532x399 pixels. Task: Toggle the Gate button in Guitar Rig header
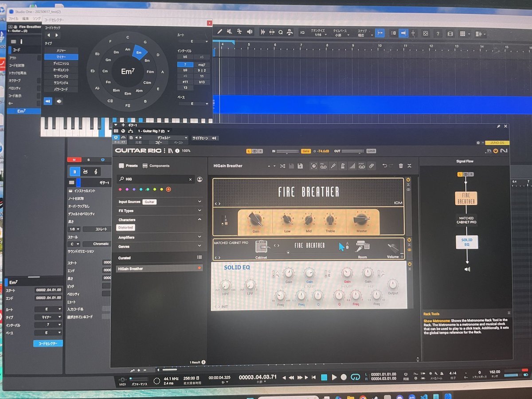coord(306,151)
